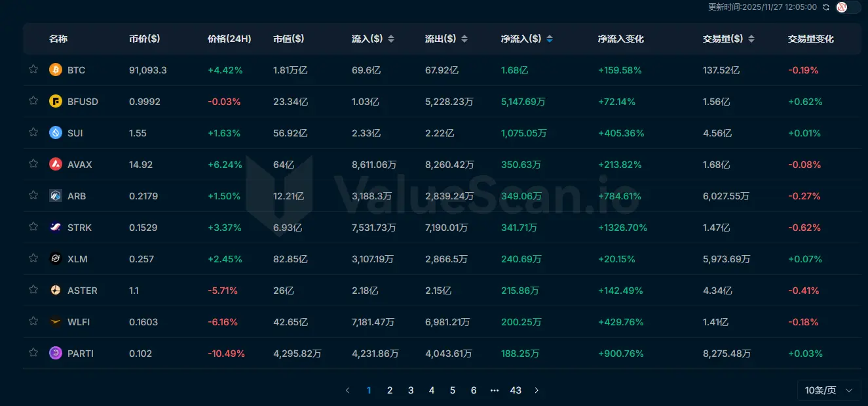The height and width of the screenshot is (406, 868).
Task: Click the WLFI coin logo
Action: tap(56, 321)
